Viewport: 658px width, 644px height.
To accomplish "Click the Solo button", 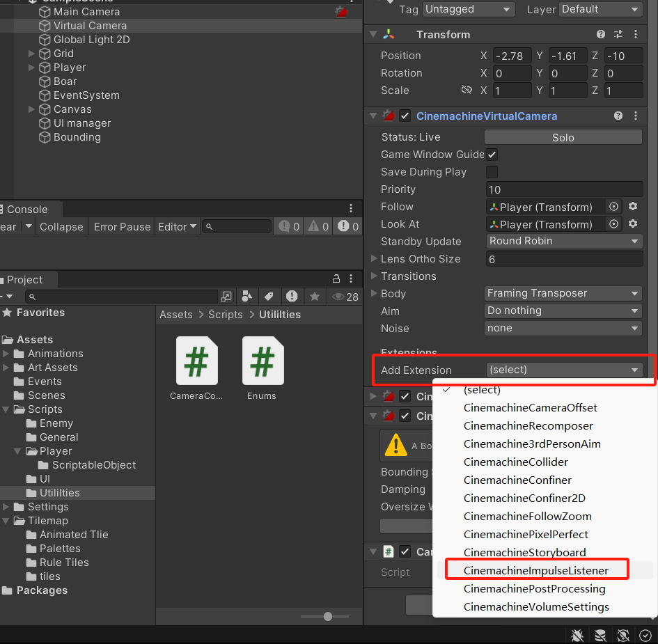I will pyautogui.click(x=563, y=137).
